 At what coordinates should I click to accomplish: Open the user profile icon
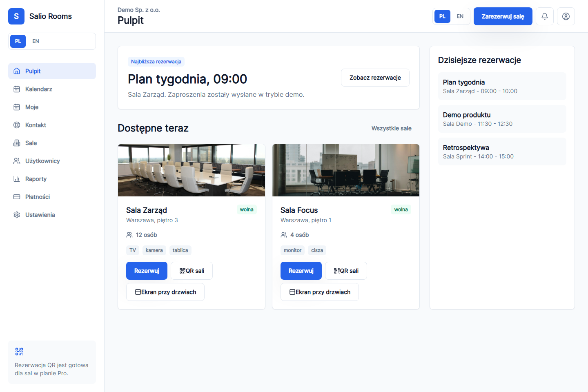coord(566,16)
